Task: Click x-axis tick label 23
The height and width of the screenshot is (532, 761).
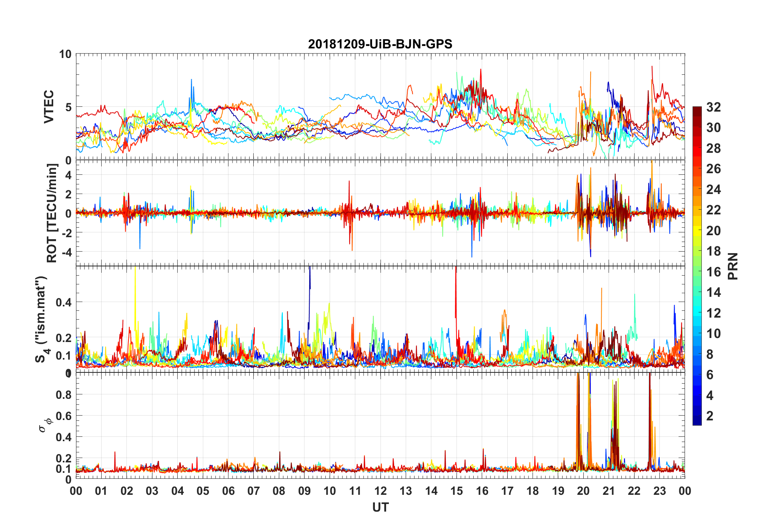Action: (659, 491)
